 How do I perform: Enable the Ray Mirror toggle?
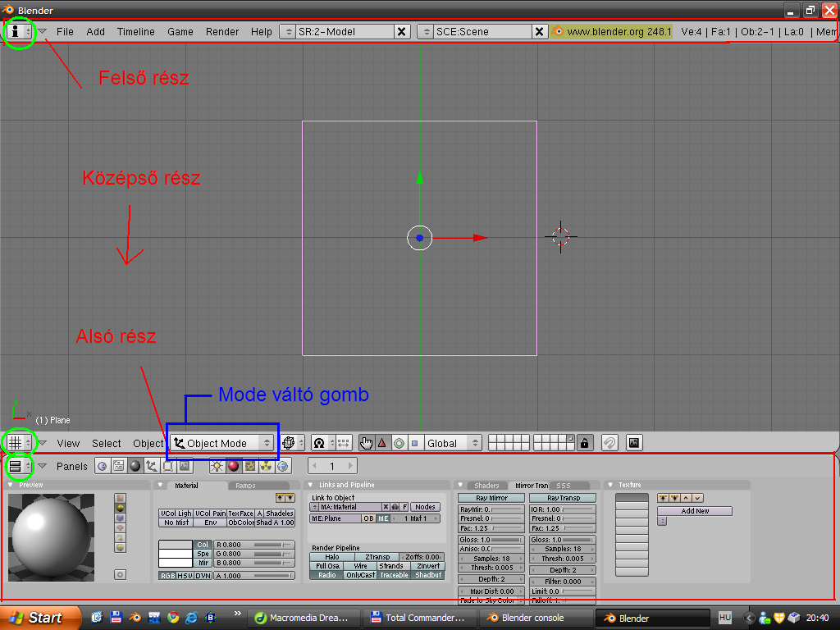coord(491,498)
